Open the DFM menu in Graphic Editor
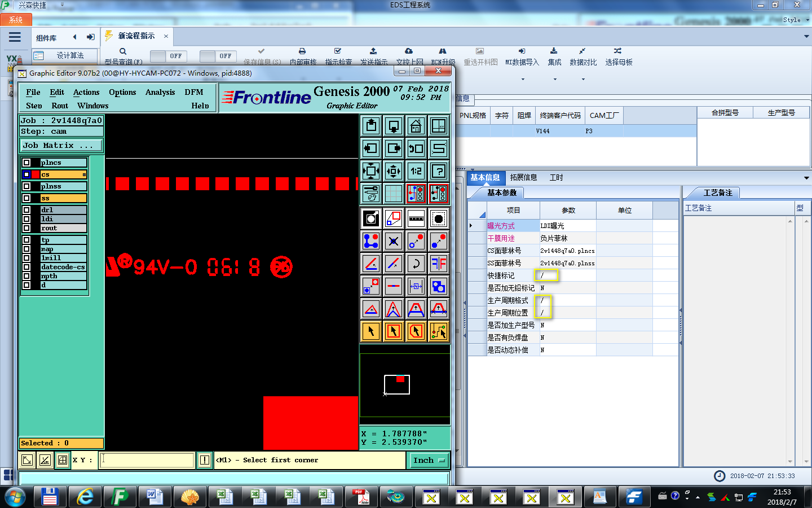The width and height of the screenshot is (812, 508). click(194, 92)
